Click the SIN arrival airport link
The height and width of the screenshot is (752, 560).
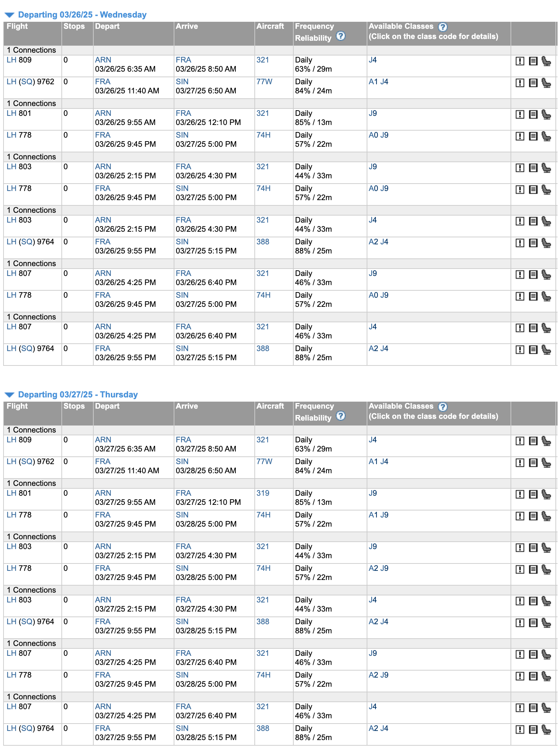click(x=181, y=81)
